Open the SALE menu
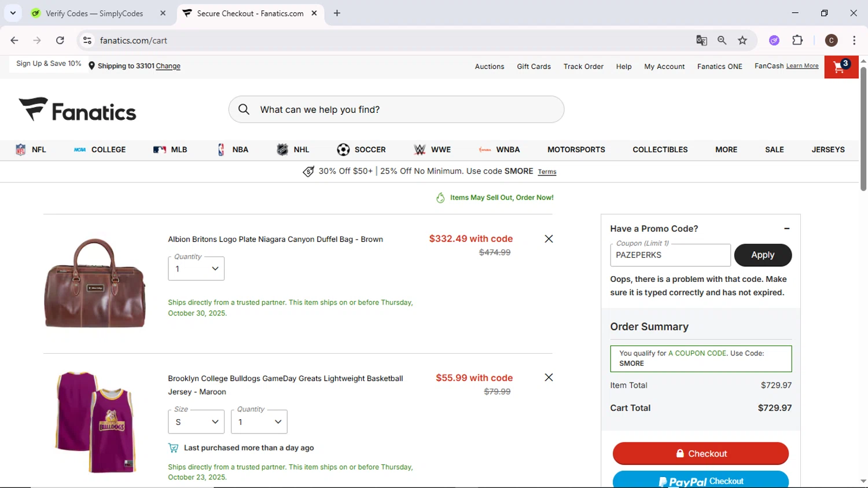868x488 pixels. 774,149
